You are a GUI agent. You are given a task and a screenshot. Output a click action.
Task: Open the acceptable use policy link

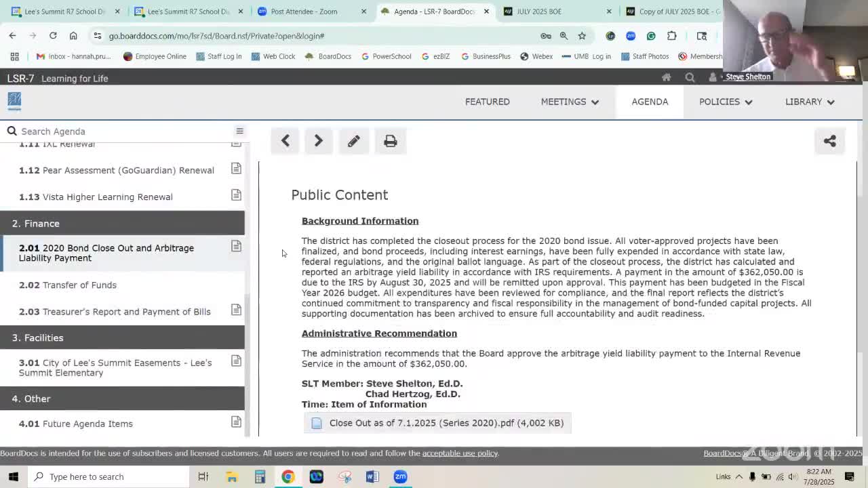click(460, 453)
